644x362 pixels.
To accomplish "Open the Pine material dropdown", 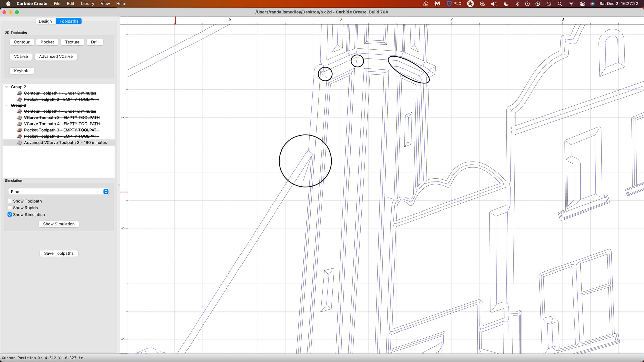I will point(59,192).
